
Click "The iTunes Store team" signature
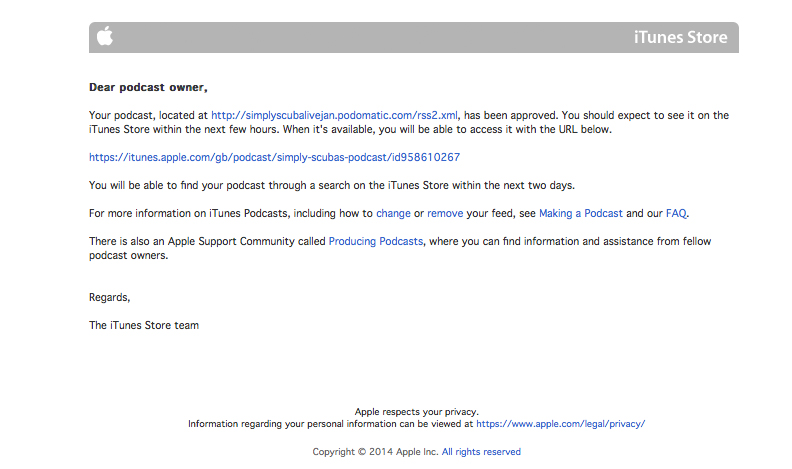point(144,325)
